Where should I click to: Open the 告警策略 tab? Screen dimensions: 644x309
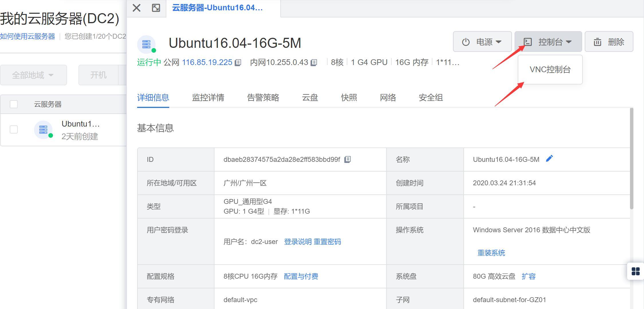(263, 98)
